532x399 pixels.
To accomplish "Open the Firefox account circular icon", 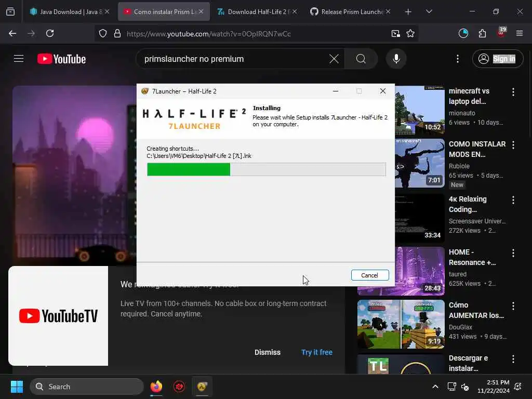I will 463,33.
